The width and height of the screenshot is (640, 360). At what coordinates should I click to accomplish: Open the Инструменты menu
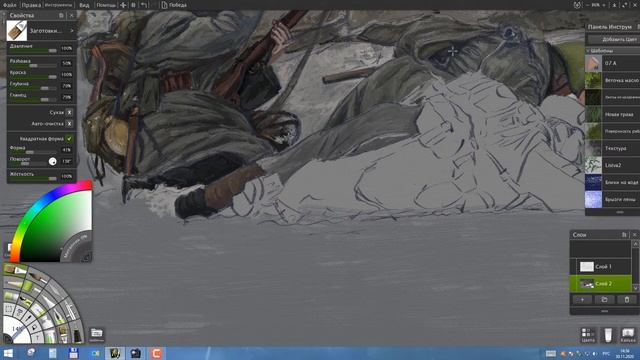(58, 5)
